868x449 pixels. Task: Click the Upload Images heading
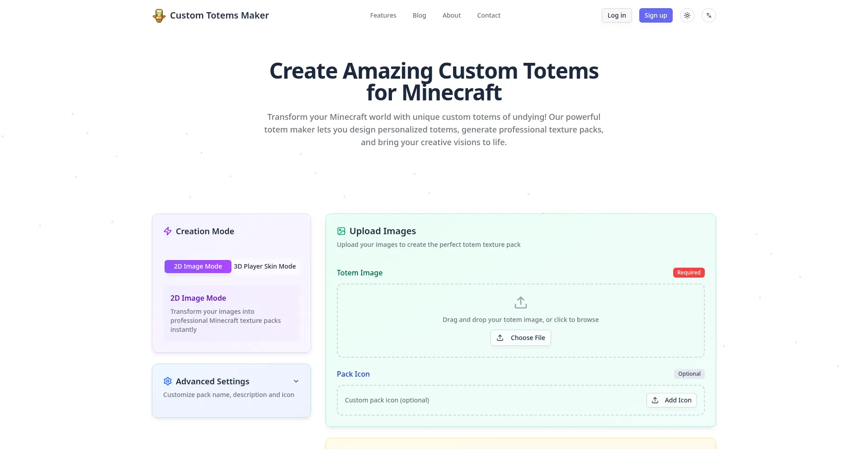click(x=383, y=231)
